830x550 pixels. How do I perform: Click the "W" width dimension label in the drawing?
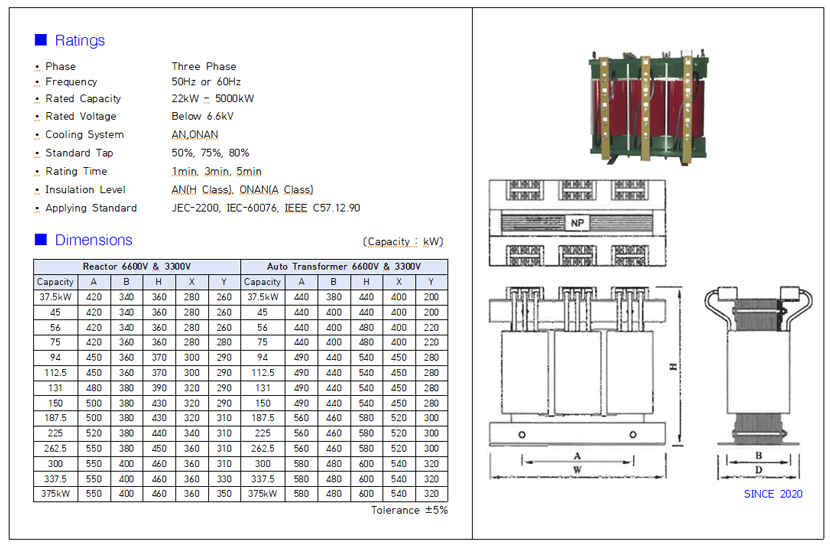coord(577,470)
